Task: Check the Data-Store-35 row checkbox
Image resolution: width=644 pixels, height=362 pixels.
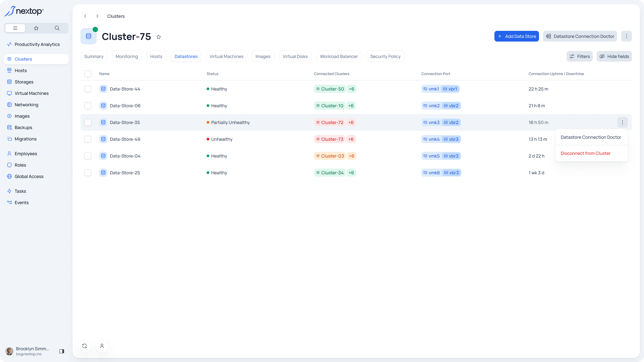Action: click(x=88, y=122)
